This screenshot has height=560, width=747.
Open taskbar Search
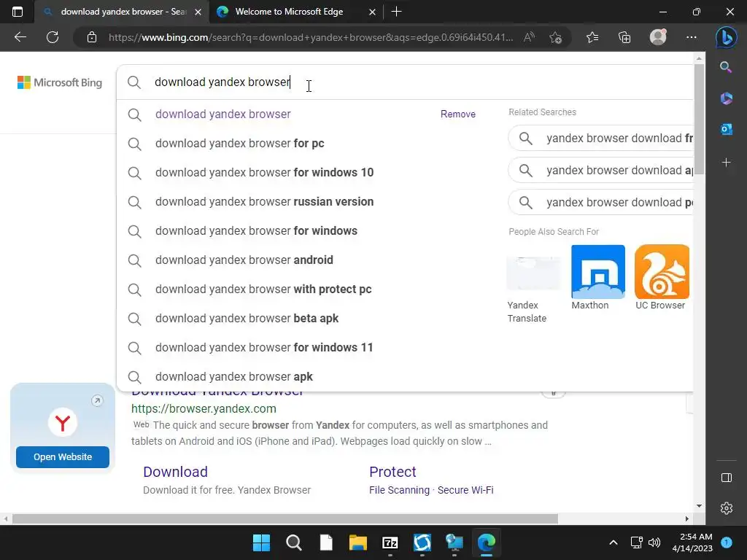(x=294, y=542)
